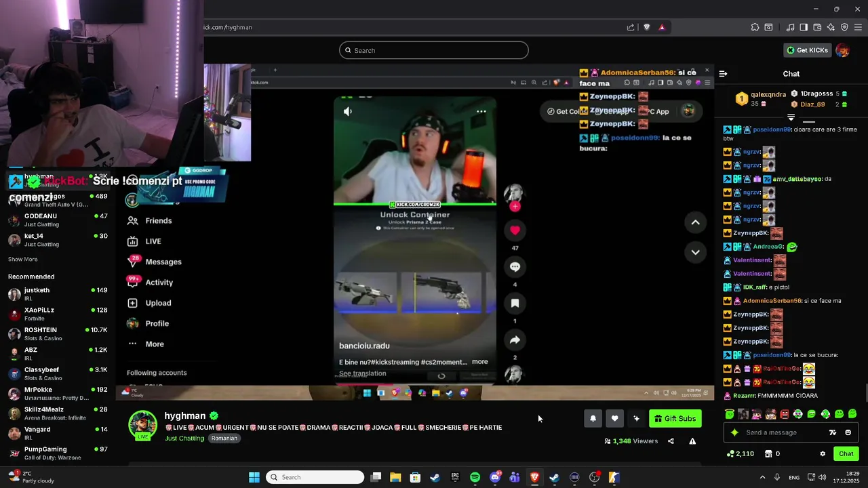Image resolution: width=868 pixels, height=488 pixels.
Task: Click the Just Chatting category link under the title
Action: (184, 439)
